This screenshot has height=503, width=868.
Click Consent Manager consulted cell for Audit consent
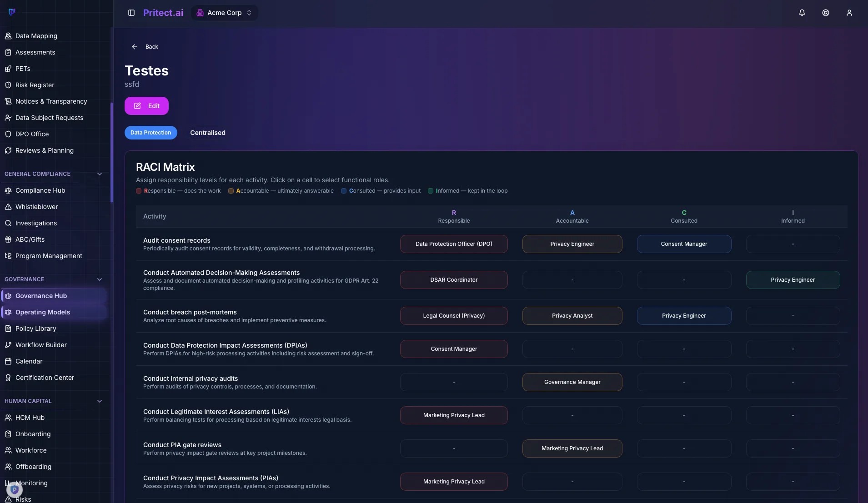tap(684, 244)
